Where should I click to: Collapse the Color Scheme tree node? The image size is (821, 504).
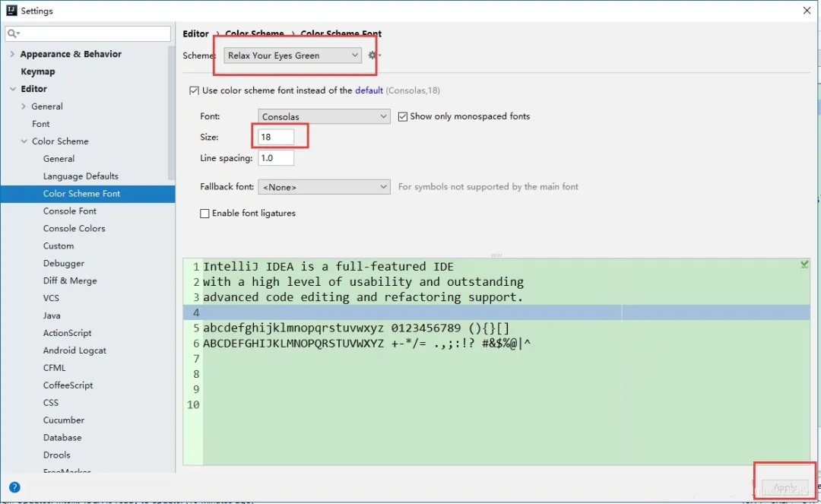[x=24, y=141]
